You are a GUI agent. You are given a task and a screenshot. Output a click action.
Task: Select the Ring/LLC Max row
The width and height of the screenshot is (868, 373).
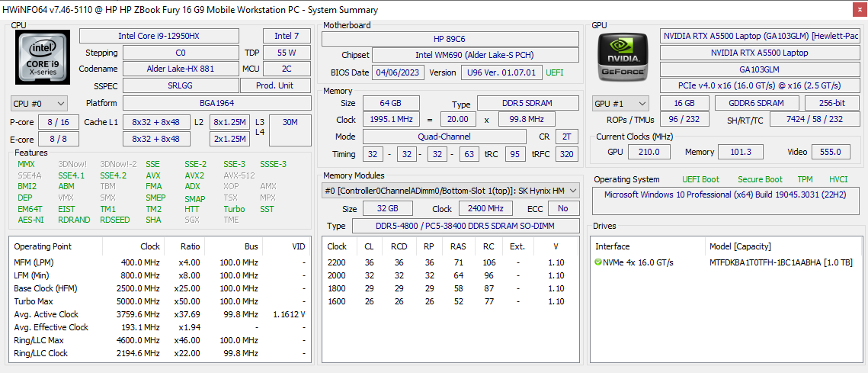click(160, 339)
